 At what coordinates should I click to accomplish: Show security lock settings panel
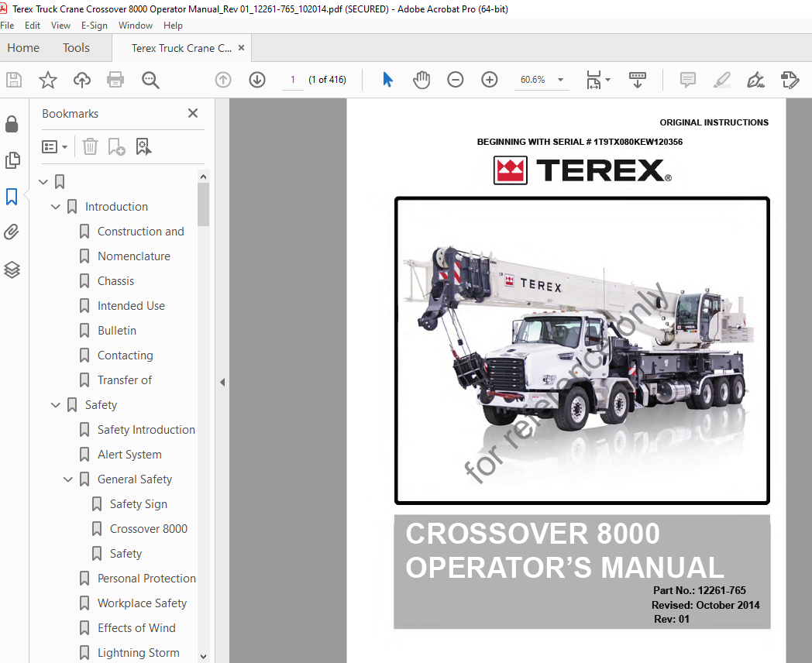click(12, 124)
